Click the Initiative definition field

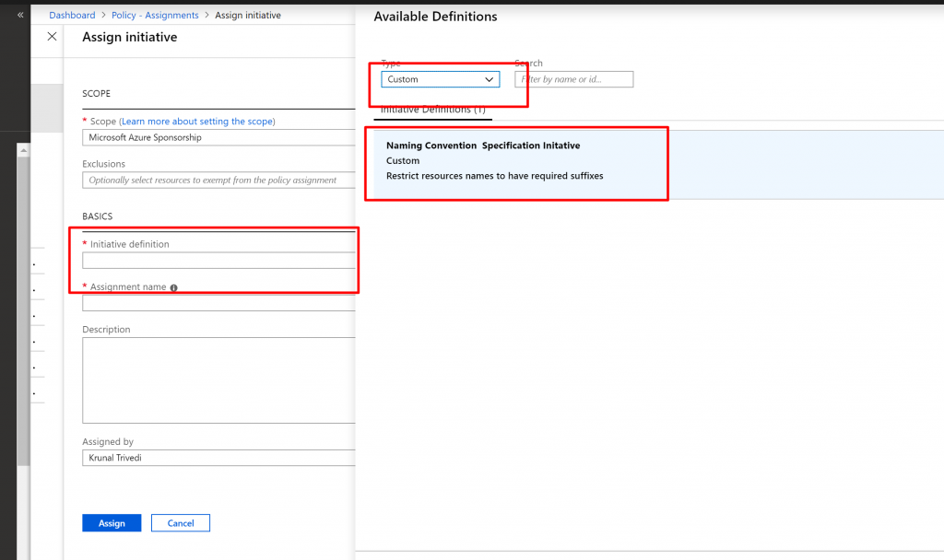pyautogui.click(x=218, y=261)
